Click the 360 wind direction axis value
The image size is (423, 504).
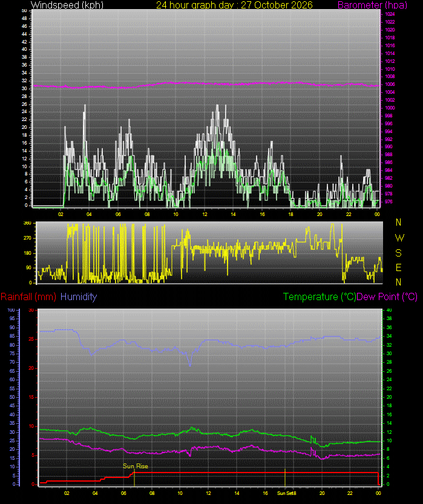click(x=28, y=223)
